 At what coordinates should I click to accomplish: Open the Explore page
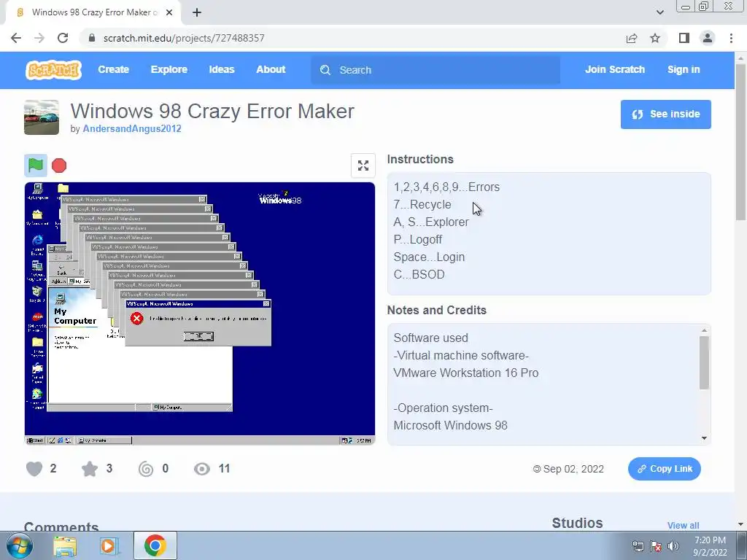(x=169, y=69)
